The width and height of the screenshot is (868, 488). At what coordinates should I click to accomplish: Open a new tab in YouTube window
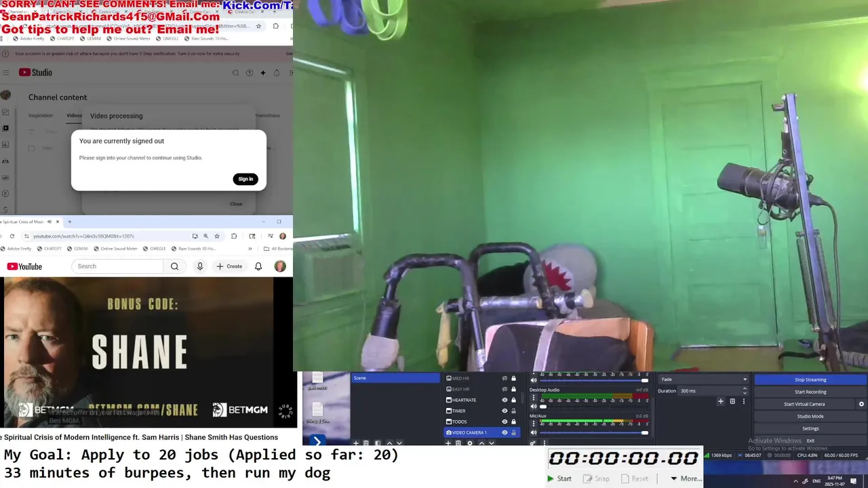(x=69, y=222)
